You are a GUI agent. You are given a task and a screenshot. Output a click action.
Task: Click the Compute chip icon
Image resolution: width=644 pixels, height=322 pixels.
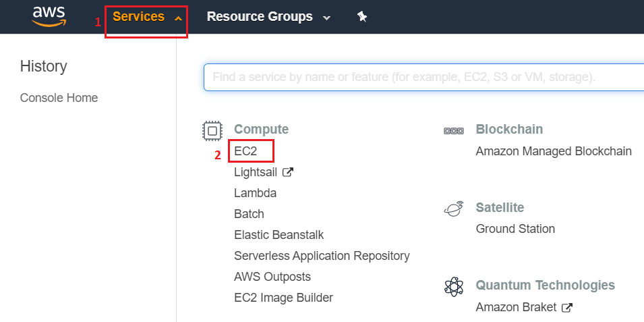click(212, 131)
